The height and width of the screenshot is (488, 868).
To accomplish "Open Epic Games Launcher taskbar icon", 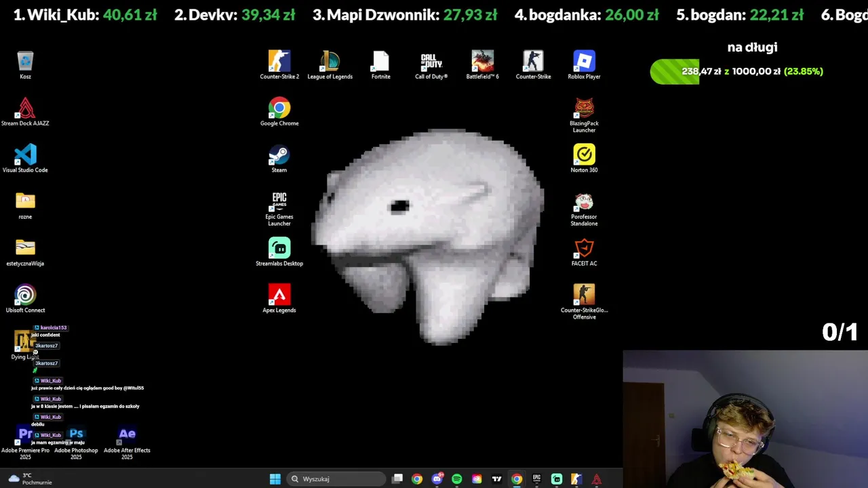I will coord(536,479).
